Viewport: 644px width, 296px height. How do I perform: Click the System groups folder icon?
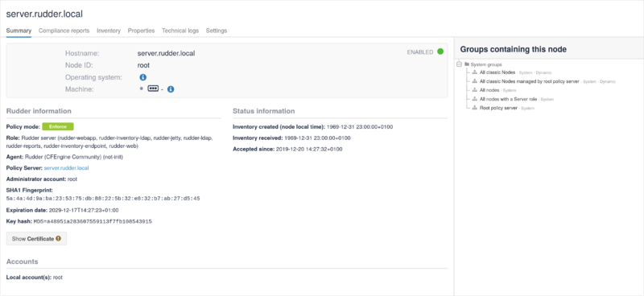[x=467, y=64]
